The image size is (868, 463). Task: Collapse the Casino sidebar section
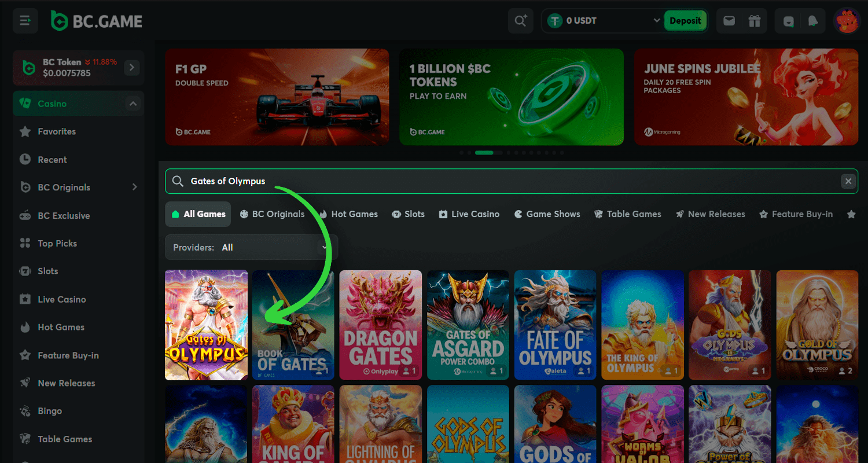click(133, 104)
